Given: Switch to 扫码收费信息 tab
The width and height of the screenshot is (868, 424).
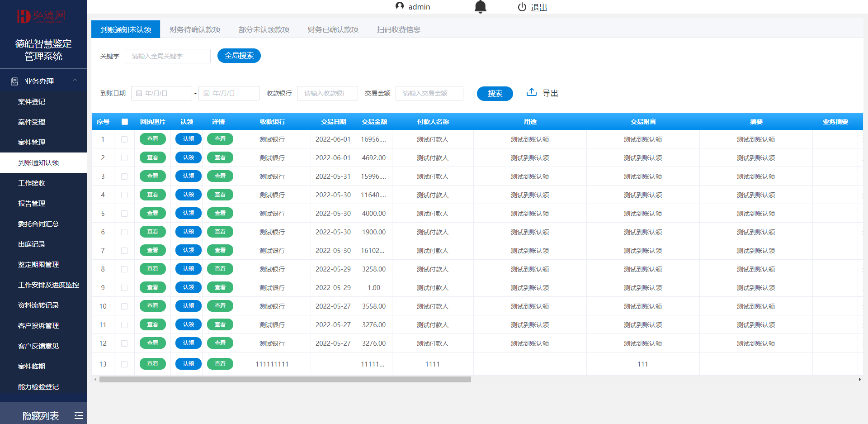Looking at the screenshot, I should coord(399,29).
